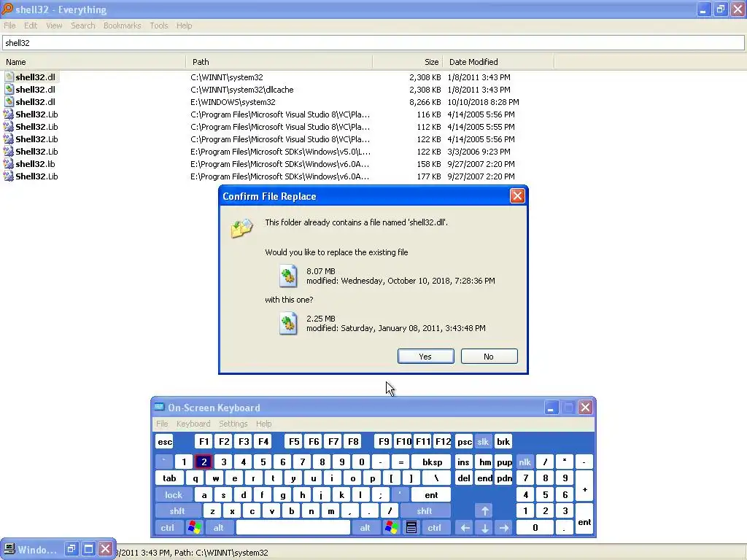Open the On-Screen Keyboard Help menu
Viewport: 747px width, 560px height.
pyautogui.click(x=263, y=424)
